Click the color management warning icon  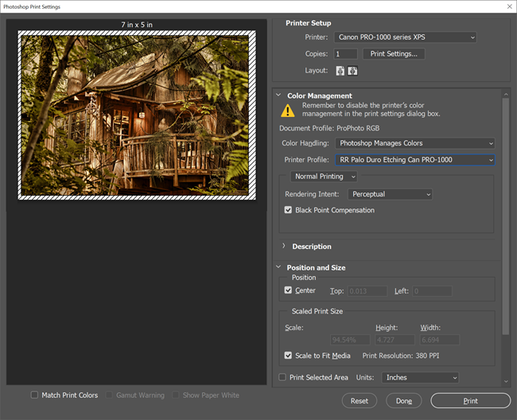click(287, 111)
